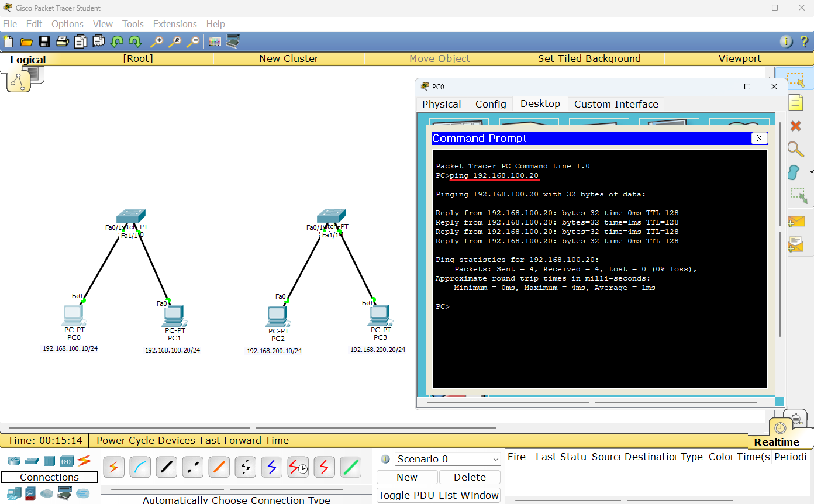The width and height of the screenshot is (814, 504).
Task: Select the Hubs device category
Action: click(49, 461)
